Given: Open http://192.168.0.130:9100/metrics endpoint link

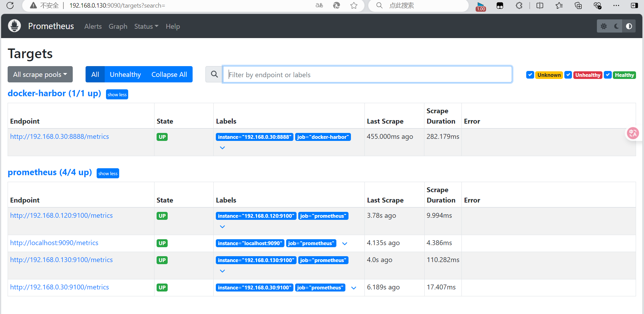Looking at the screenshot, I should click(61, 260).
